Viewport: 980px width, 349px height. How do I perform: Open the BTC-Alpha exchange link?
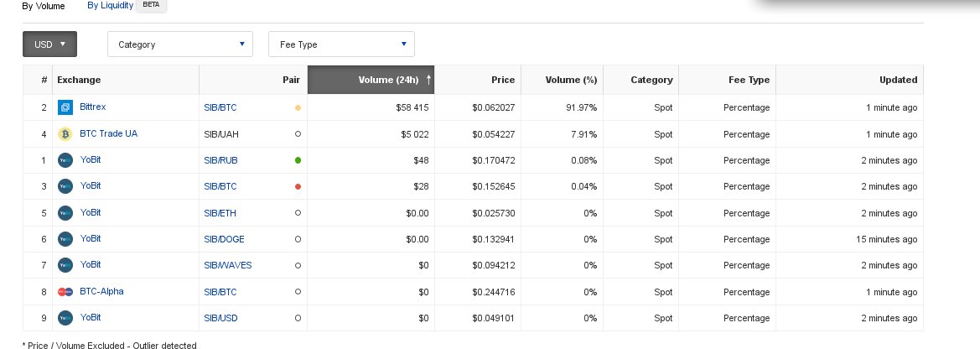click(101, 292)
